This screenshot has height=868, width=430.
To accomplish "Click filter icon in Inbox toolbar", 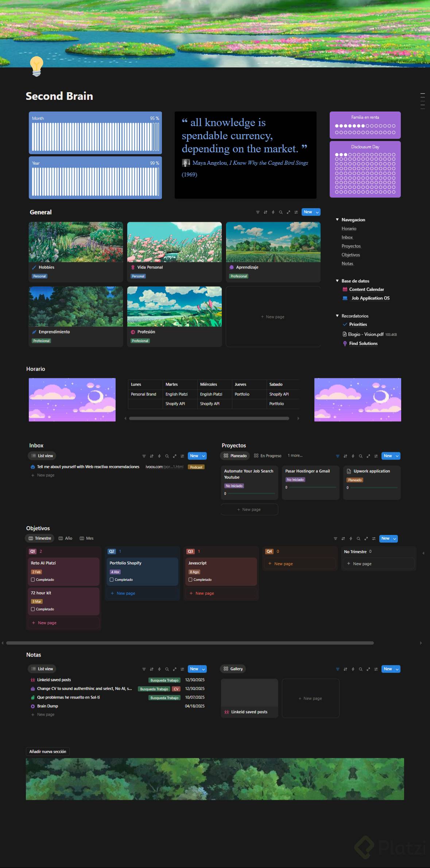I will click(144, 456).
